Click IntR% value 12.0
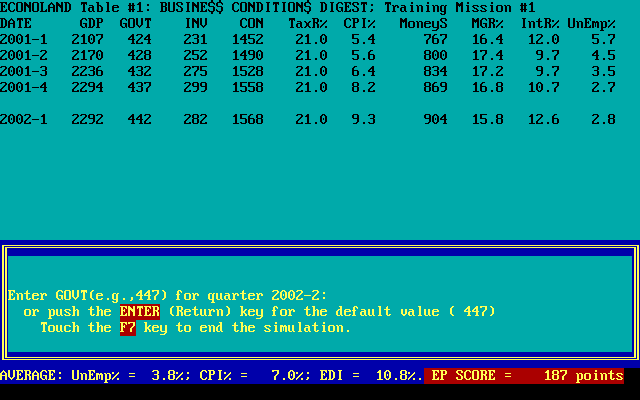This screenshot has height=400, width=640. point(544,40)
